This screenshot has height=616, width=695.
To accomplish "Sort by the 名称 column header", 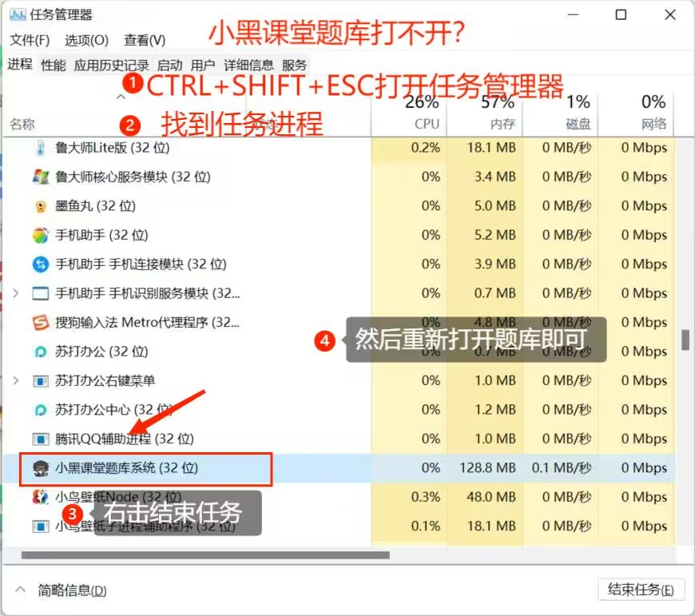I will click(22, 124).
